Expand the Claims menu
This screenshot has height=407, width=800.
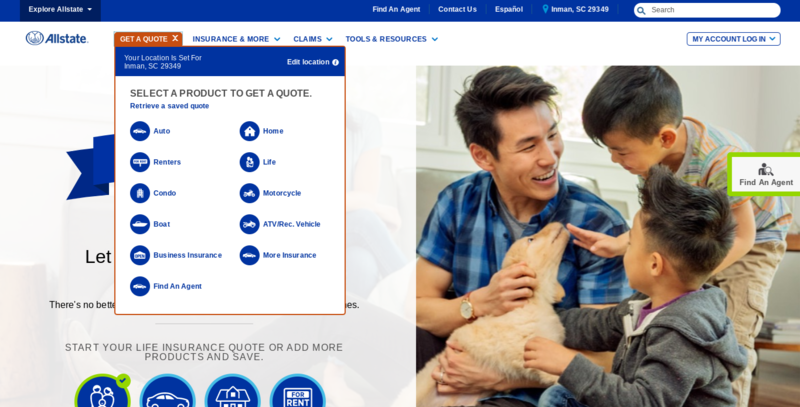[x=313, y=39]
